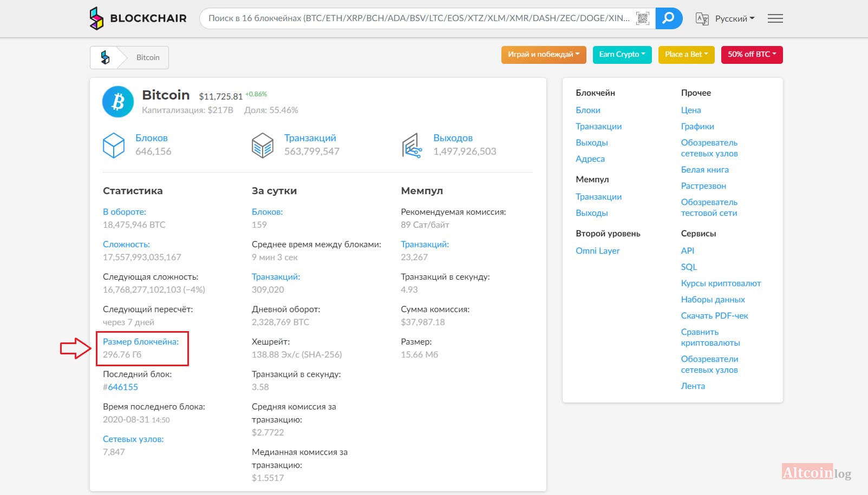Screen dimensions: 868x495
Task: Click the Bitcoin breadcrumb item
Action: pyautogui.click(x=148, y=57)
